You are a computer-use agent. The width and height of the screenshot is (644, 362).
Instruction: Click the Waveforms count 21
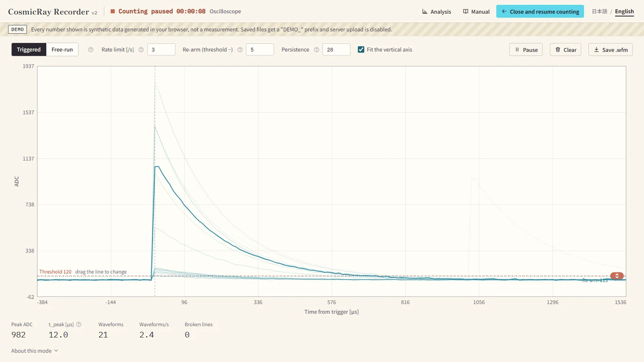coord(103,335)
